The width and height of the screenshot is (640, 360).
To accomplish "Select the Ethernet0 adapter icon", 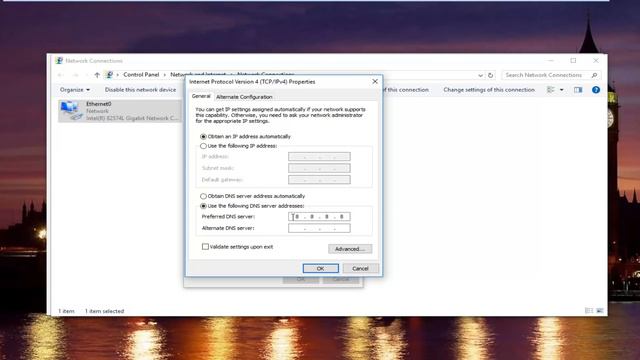I will pyautogui.click(x=70, y=111).
